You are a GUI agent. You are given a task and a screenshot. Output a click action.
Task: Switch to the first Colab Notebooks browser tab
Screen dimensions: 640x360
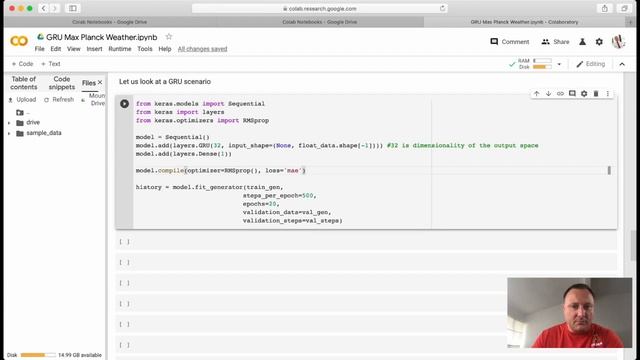109,22
